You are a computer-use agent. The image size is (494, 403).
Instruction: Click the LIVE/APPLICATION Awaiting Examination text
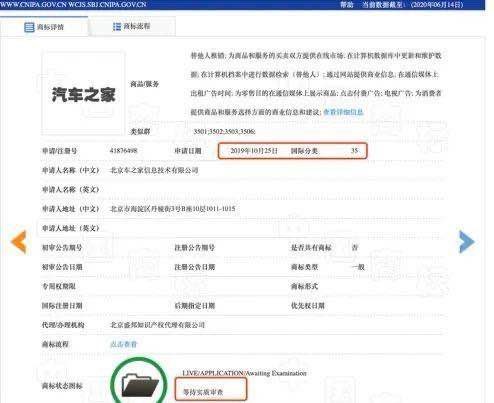point(244,373)
